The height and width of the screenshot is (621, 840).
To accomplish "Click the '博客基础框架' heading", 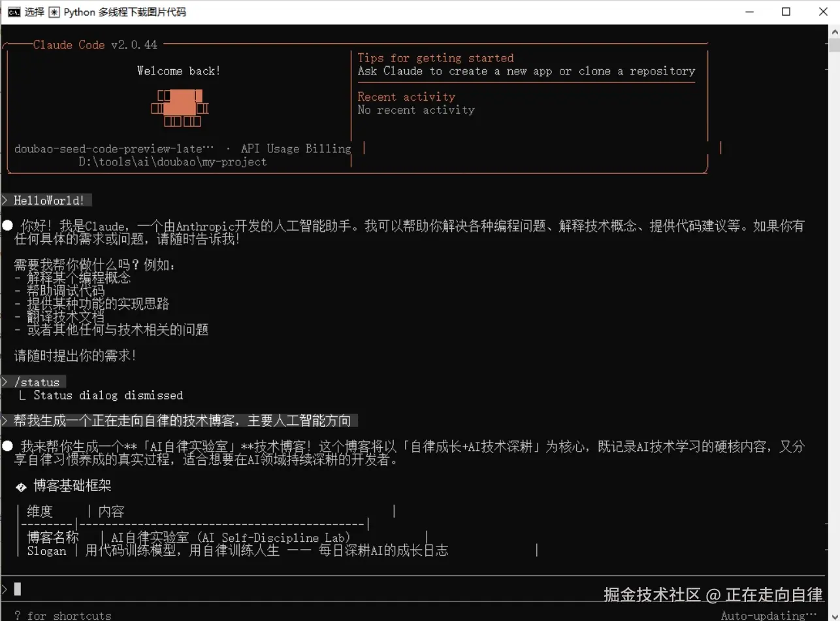I will (73, 486).
